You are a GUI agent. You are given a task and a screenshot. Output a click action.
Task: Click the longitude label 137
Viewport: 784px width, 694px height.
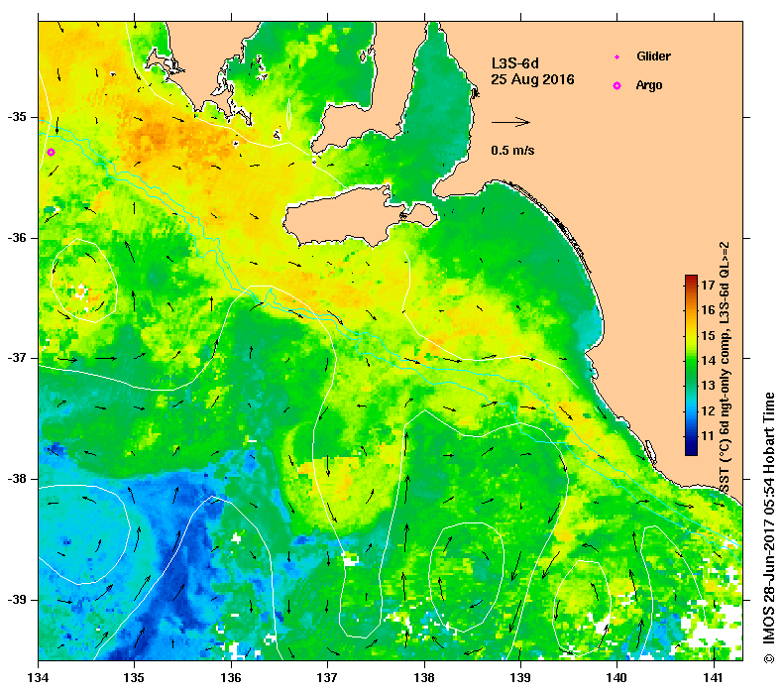click(327, 677)
